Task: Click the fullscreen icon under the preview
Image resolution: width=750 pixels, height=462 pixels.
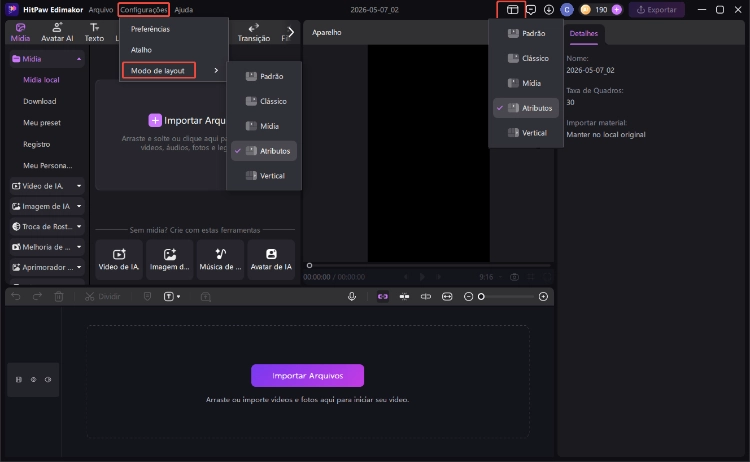Action: (547, 277)
